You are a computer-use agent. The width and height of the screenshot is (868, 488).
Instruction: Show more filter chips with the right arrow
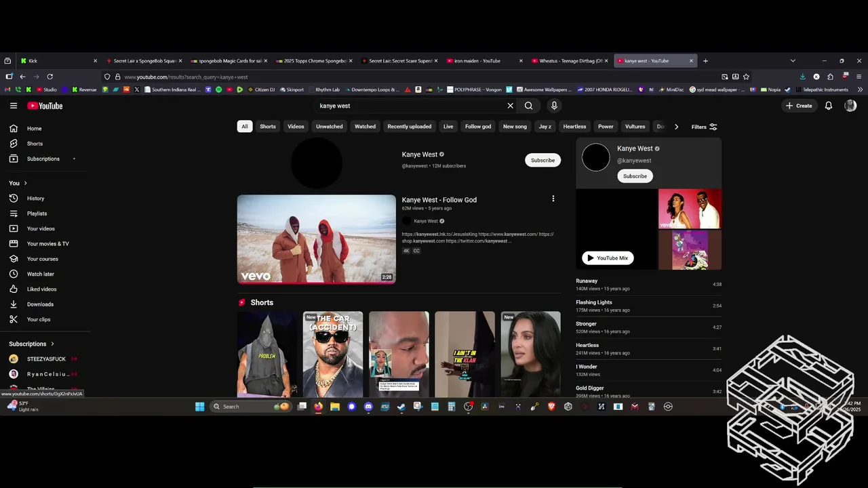click(x=676, y=127)
